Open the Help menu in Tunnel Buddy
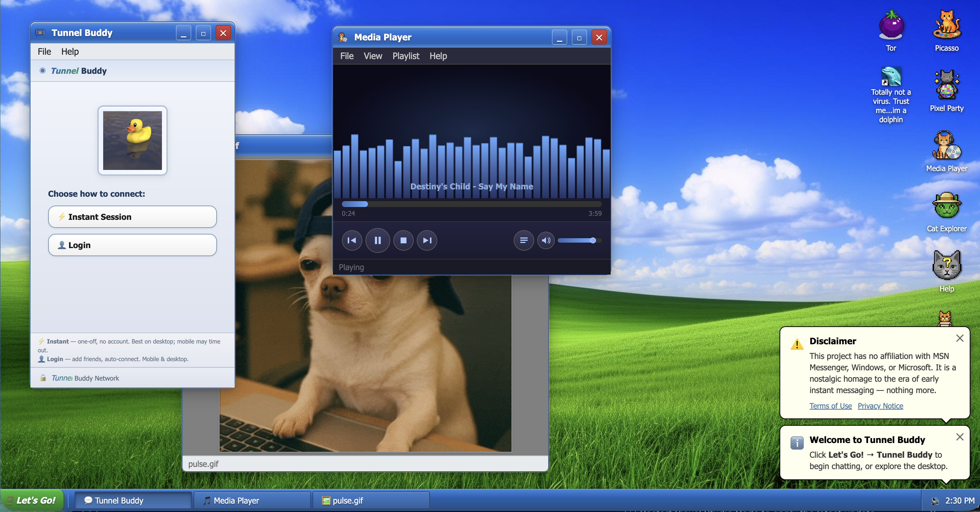The width and height of the screenshot is (980, 512). point(70,51)
